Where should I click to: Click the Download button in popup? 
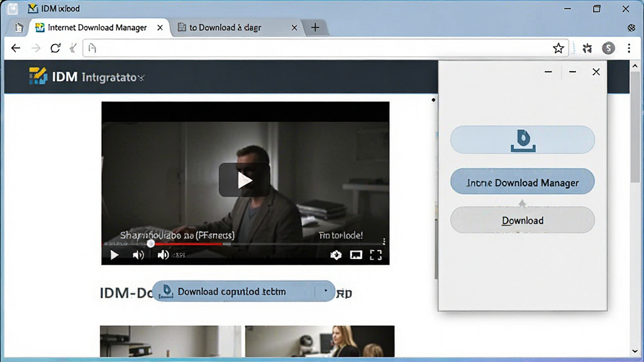[523, 221]
